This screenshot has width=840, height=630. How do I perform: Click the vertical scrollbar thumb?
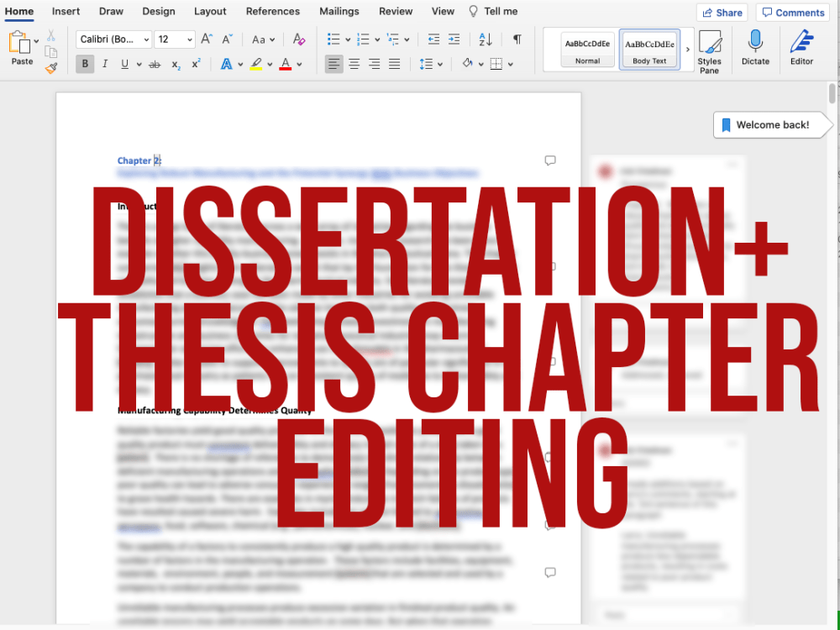pos(832,92)
